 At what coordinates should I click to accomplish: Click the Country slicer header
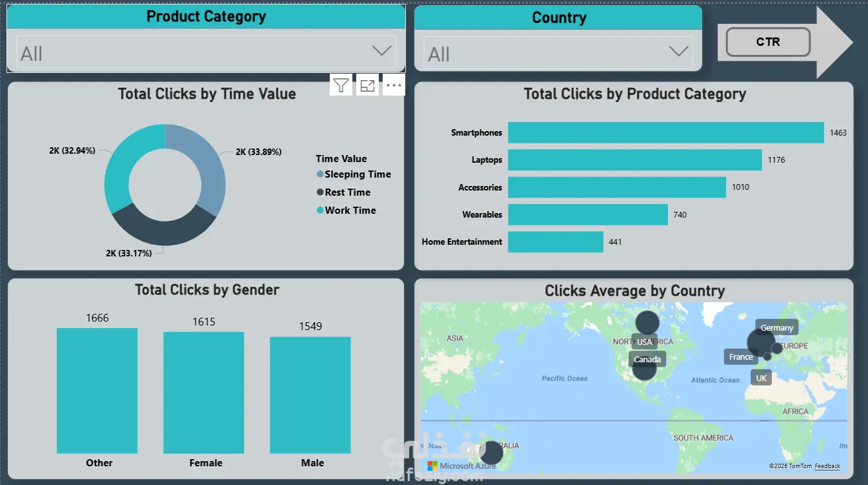click(558, 17)
